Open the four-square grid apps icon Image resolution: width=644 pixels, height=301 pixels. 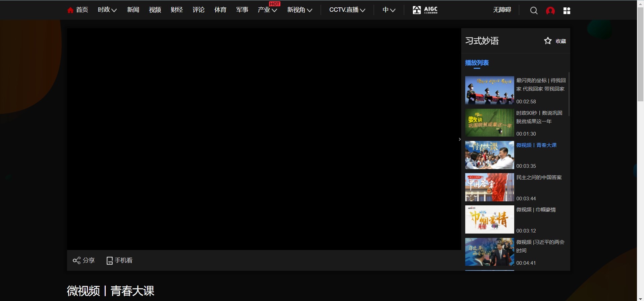tap(567, 11)
